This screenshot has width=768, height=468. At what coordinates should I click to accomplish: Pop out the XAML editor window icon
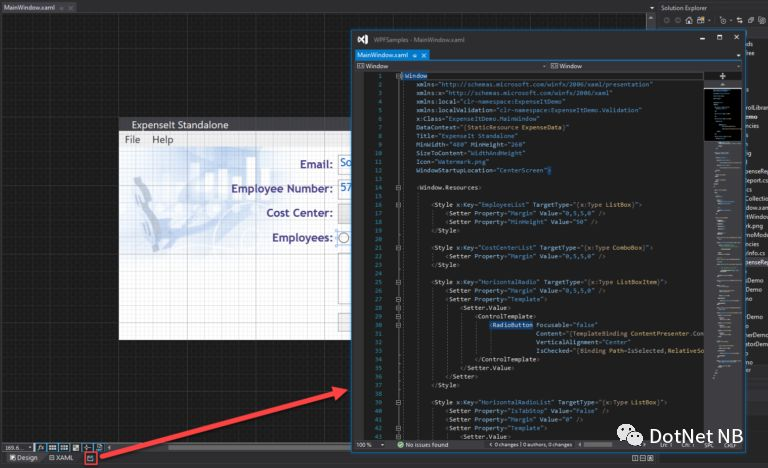tap(91, 458)
